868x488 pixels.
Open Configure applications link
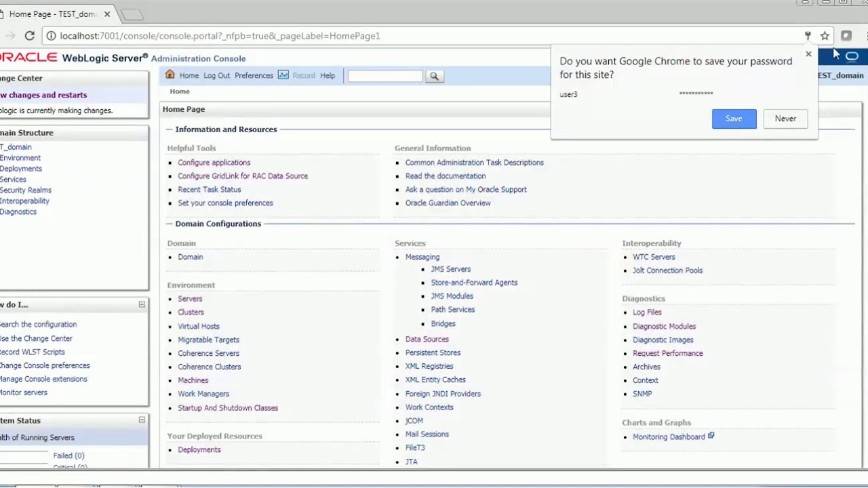point(214,163)
